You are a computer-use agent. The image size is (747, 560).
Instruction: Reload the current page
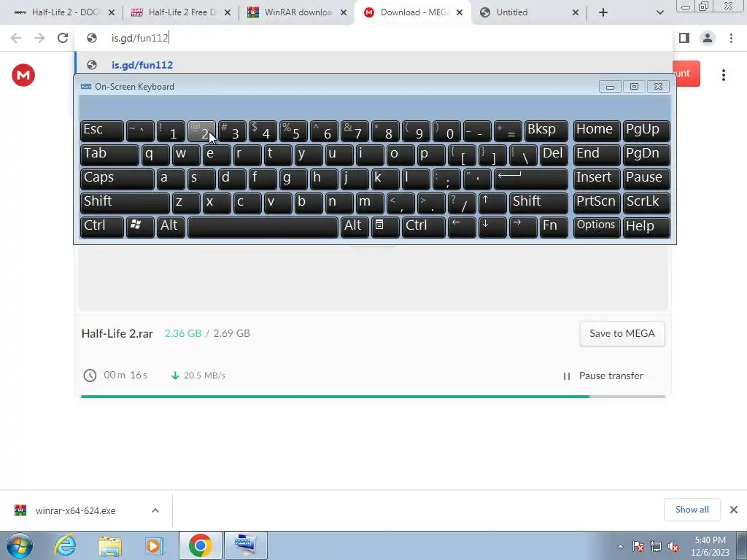63,38
